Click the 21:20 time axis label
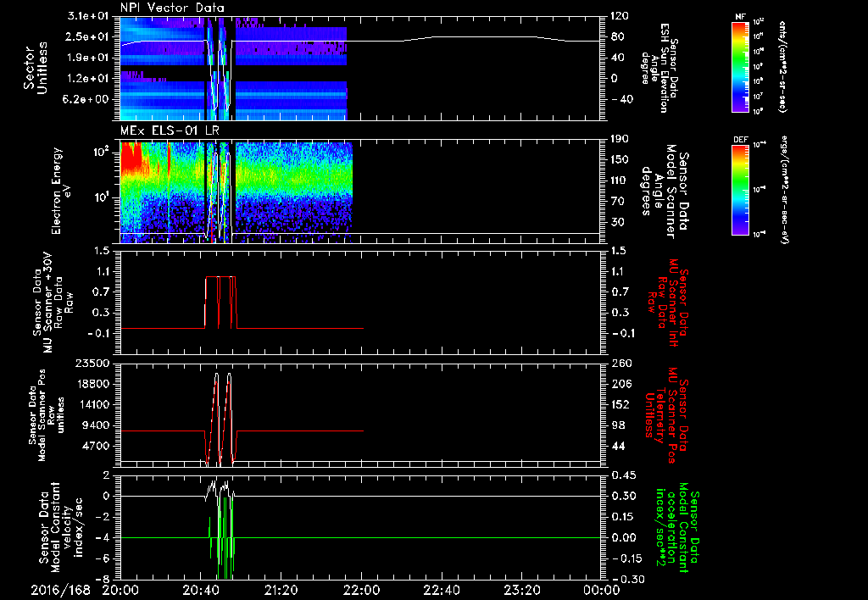 [x=281, y=590]
